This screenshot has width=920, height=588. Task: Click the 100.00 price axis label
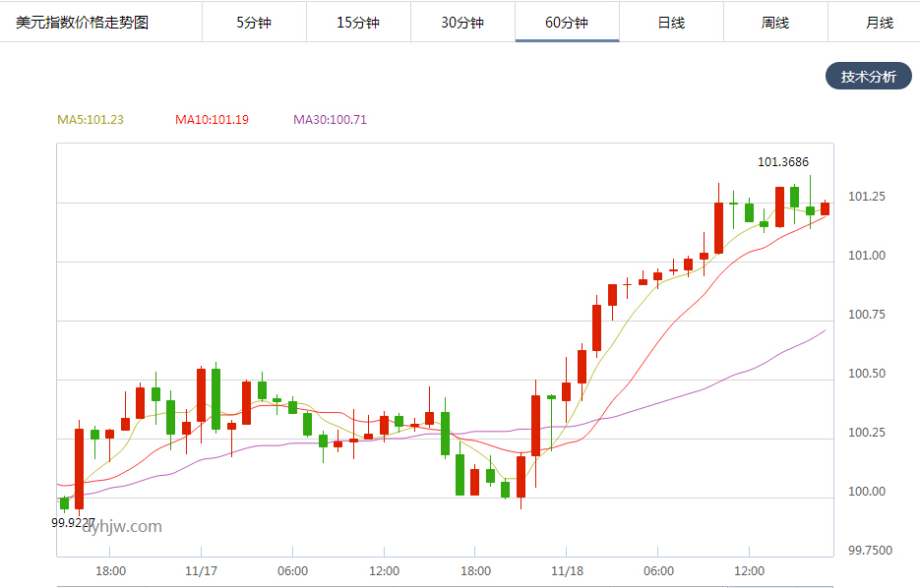coord(867,492)
